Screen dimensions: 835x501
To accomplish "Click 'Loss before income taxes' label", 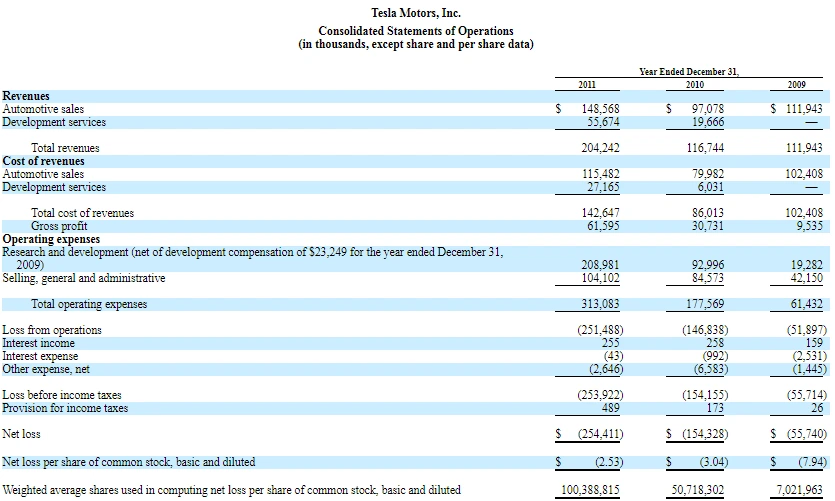I will tap(62, 395).
